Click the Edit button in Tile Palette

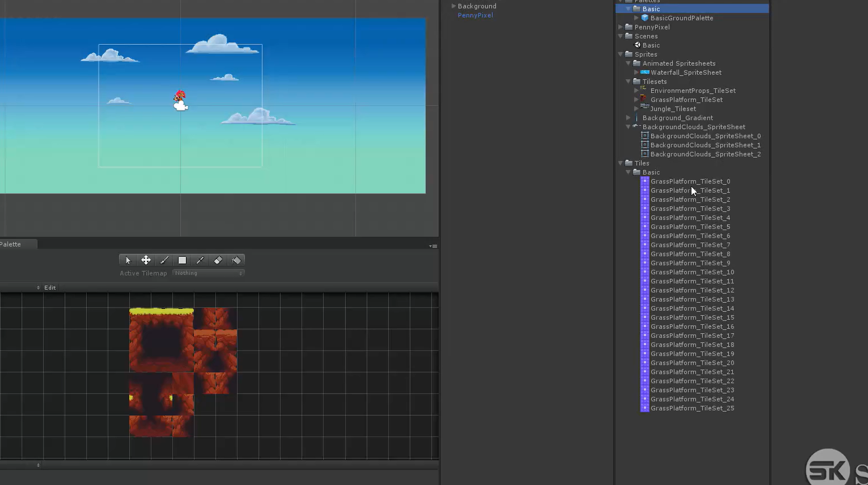[50, 288]
